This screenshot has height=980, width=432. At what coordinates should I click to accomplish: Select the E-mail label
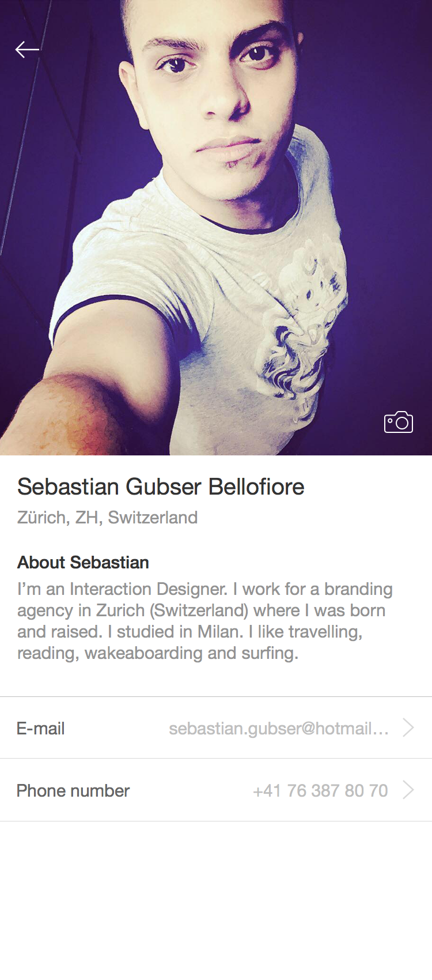(40, 729)
